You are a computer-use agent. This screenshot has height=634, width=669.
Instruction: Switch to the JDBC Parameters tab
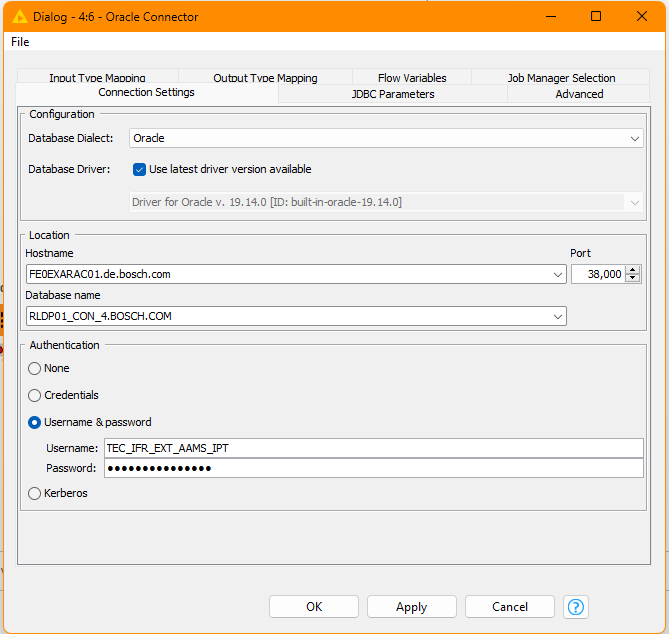point(392,94)
